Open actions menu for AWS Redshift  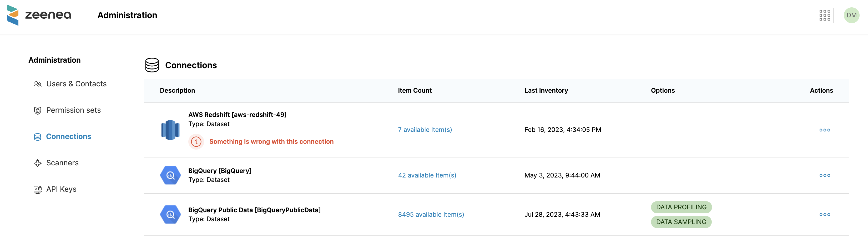[825, 130]
